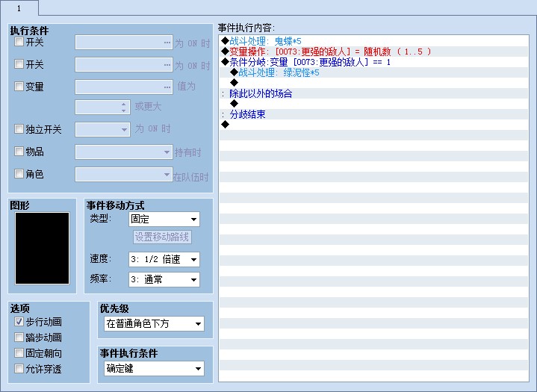Open the first 开关 switch selector field
Image resolution: width=537 pixels, height=392 pixels.
pos(124,43)
